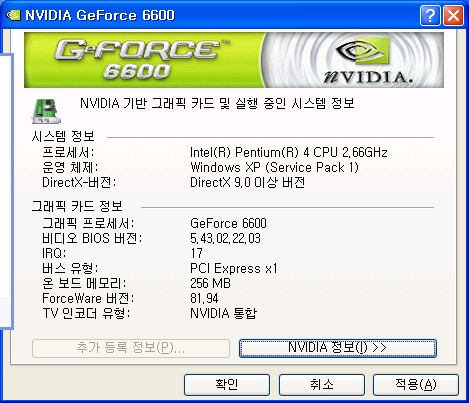Select the GeForce 6600 graphics processor value

pos(228,223)
